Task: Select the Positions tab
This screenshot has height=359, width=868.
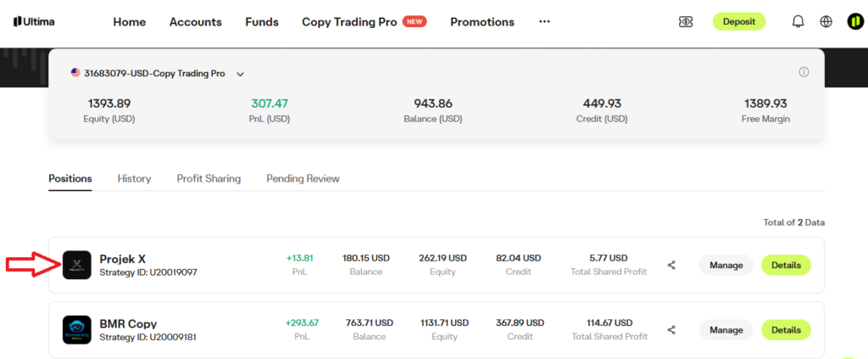Action: [x=70, y=178]
